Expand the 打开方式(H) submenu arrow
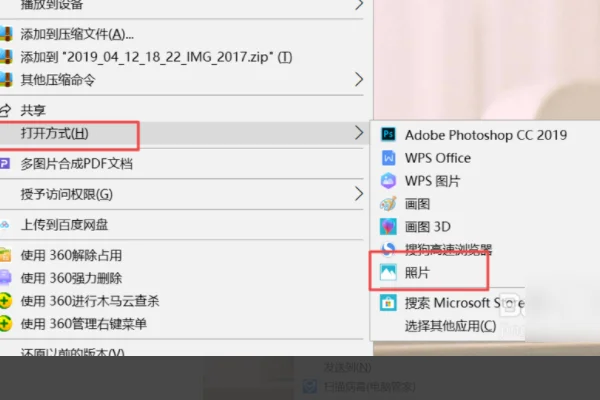 (359, 133)
